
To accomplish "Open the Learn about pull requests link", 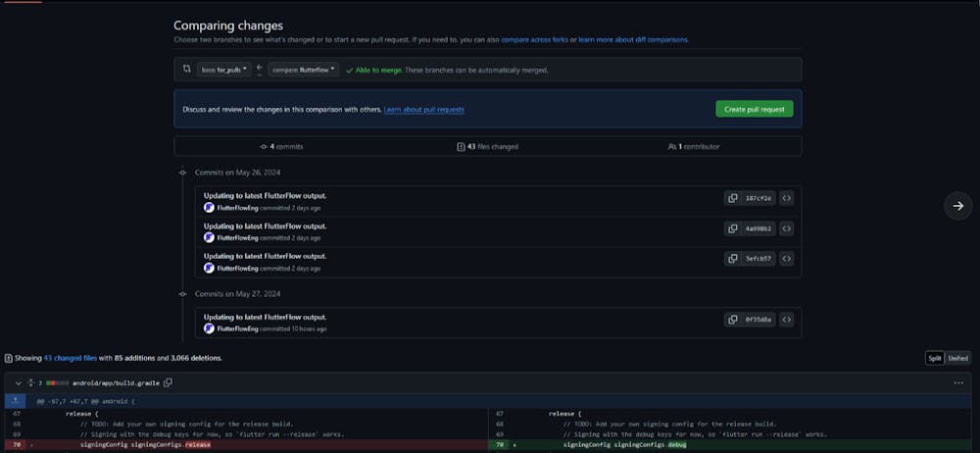I will pos(423,109).
